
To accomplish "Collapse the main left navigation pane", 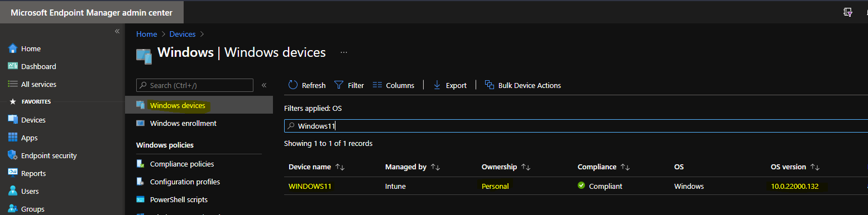I will click(x=117, y=31).
